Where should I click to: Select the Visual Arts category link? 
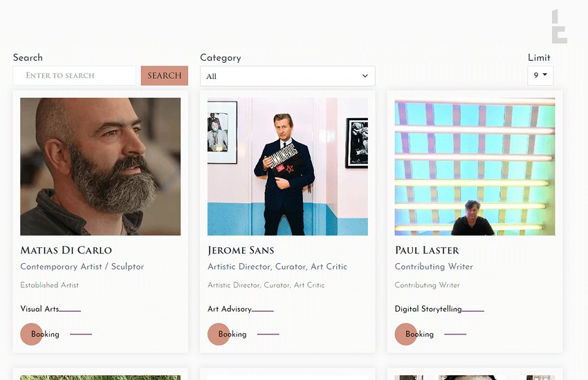[39, 309]
